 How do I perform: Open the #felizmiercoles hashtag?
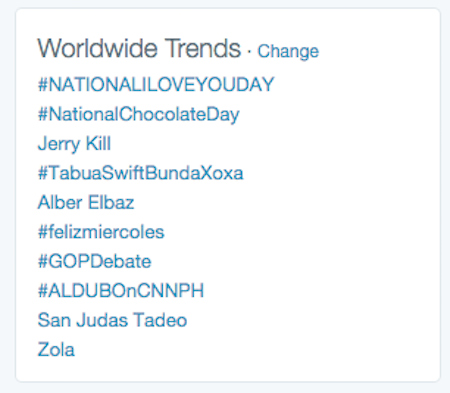click(101, 232)
